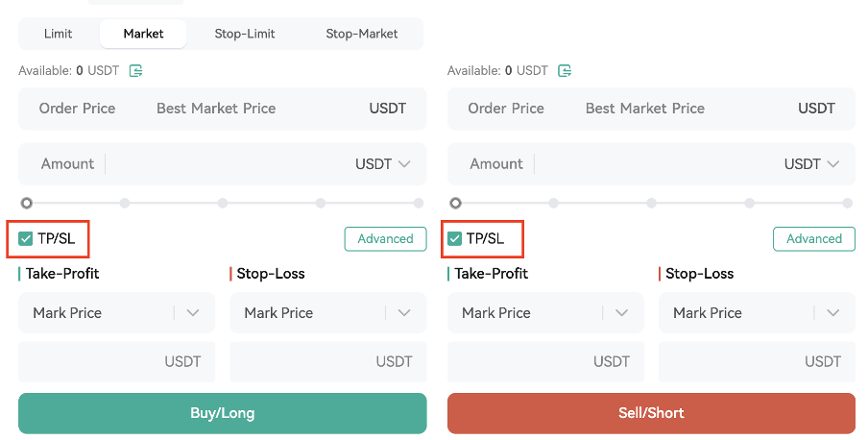This screenshot has height=440, width=868.
Task: Open Sell side Amount USDT unit dropdown
Action: click(x=812, y=164)
